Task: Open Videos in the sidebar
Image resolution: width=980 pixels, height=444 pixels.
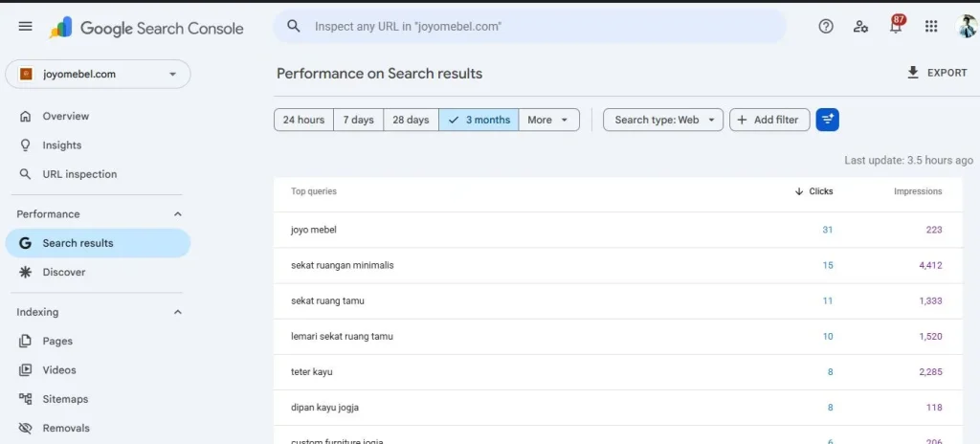Action: pos(98,369)
